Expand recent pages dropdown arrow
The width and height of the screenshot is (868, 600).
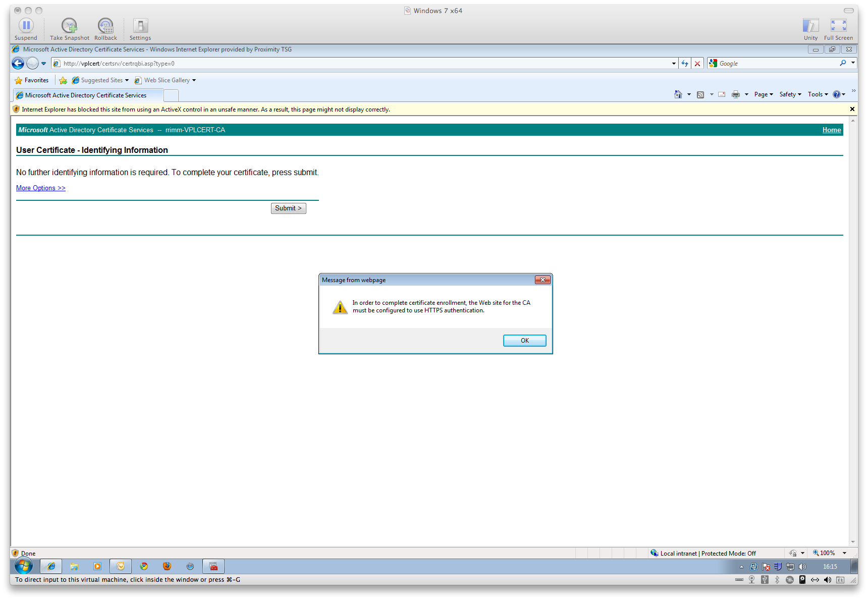(43, 64)
